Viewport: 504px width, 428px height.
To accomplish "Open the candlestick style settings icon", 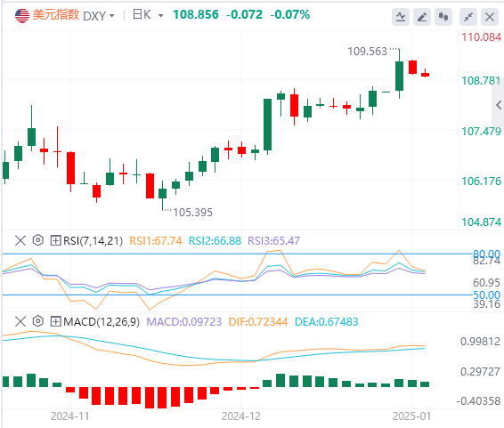I will tap(443, 17).
